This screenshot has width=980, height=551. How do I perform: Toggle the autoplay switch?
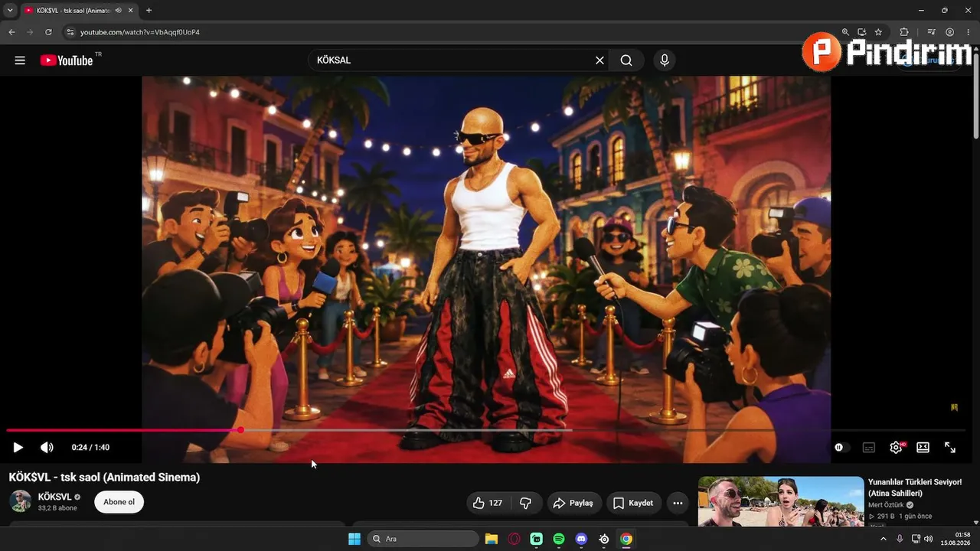[x=841, y=448]
